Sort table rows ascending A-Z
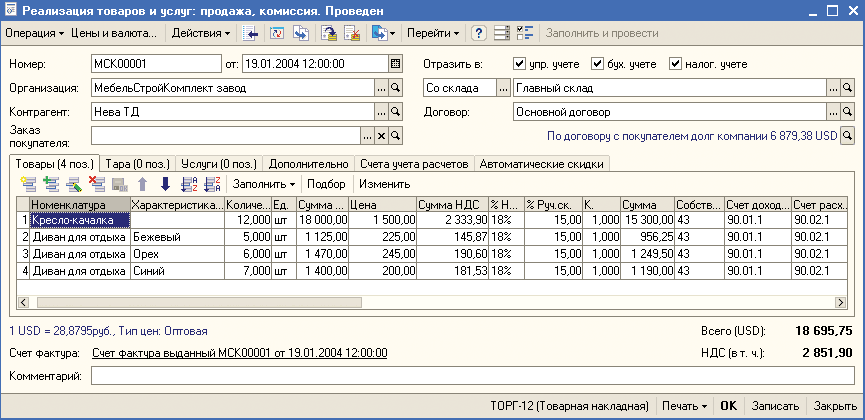Screen dimensions: 865x420 189,184
